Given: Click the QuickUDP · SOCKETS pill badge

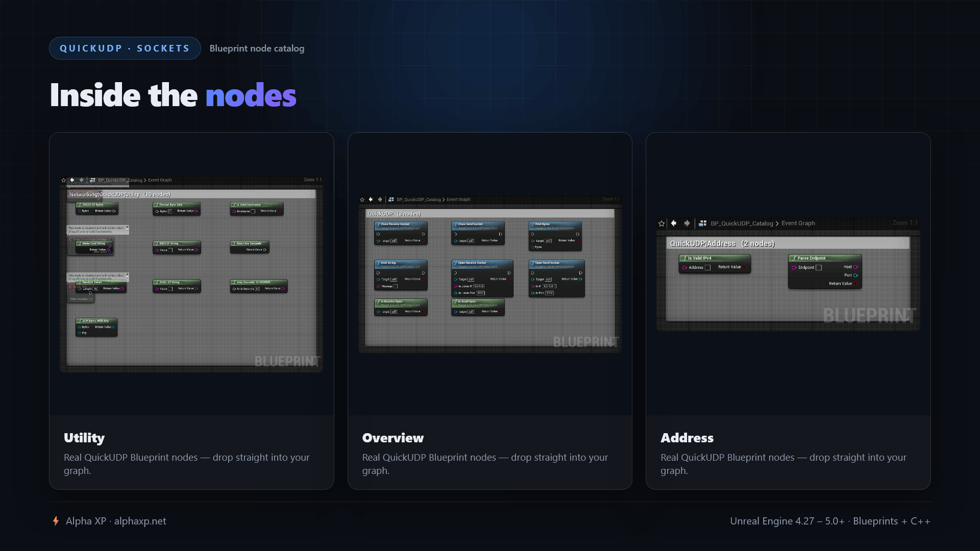Looking at the screenshot, I should (x=125, y=48).
